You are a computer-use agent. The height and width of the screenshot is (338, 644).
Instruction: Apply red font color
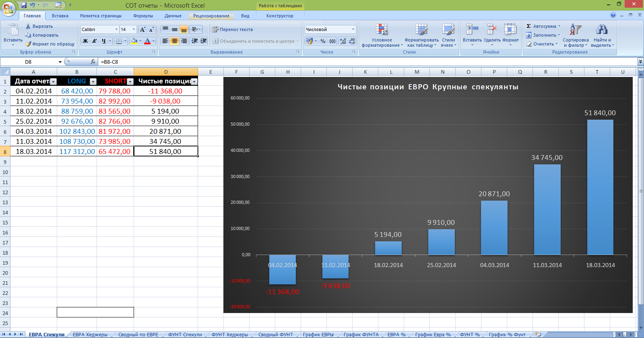(147, 41)
